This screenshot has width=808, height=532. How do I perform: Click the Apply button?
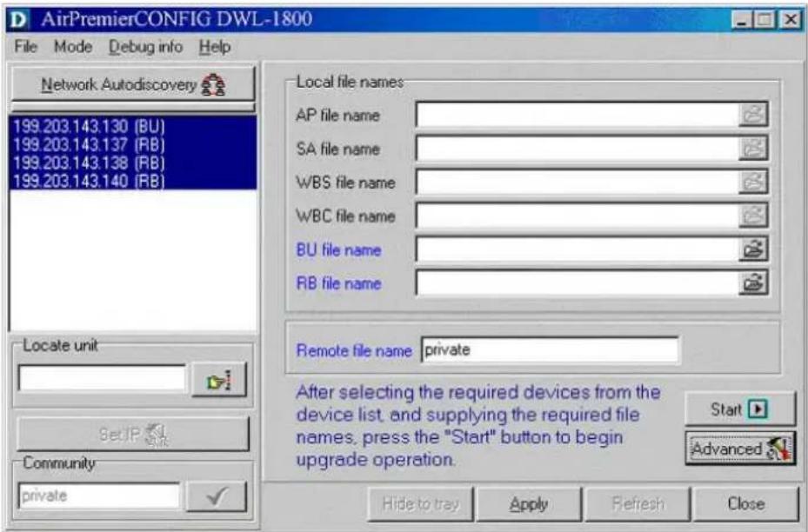(529, 503)
